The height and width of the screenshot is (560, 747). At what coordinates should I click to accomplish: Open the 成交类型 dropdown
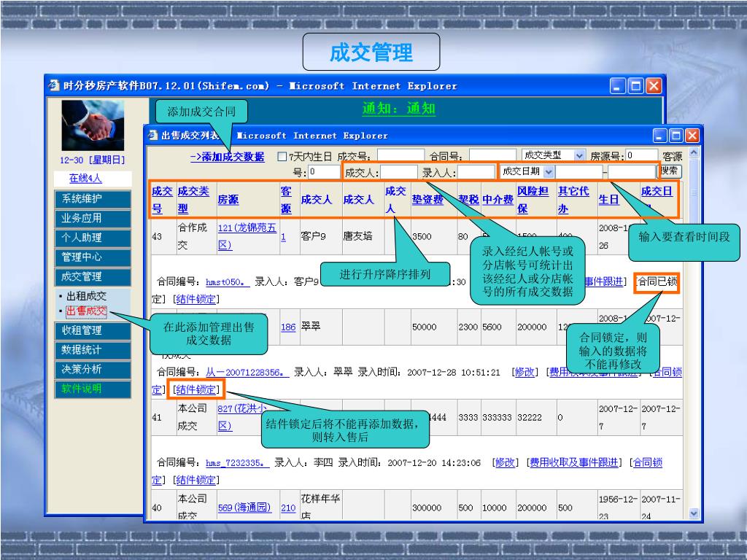pos(578,155)
